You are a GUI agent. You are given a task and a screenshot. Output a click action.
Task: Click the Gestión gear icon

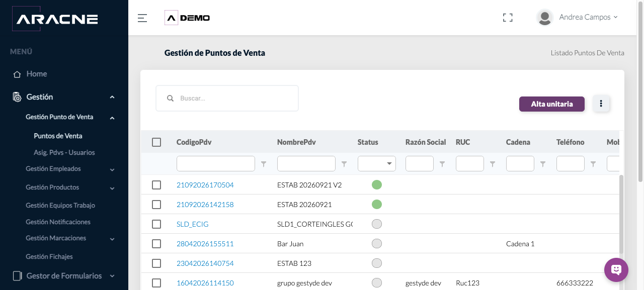(17, 97)
